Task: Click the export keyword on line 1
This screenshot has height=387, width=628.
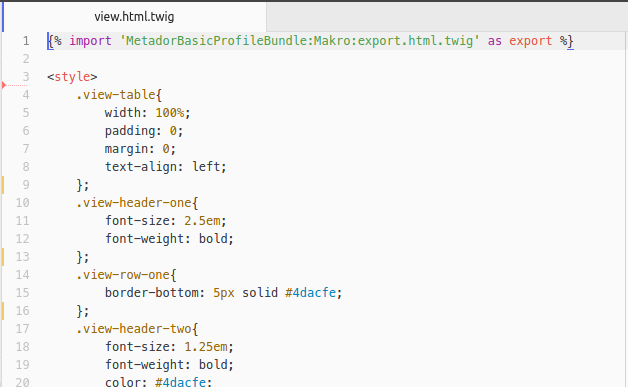Action: pos(530,41)
